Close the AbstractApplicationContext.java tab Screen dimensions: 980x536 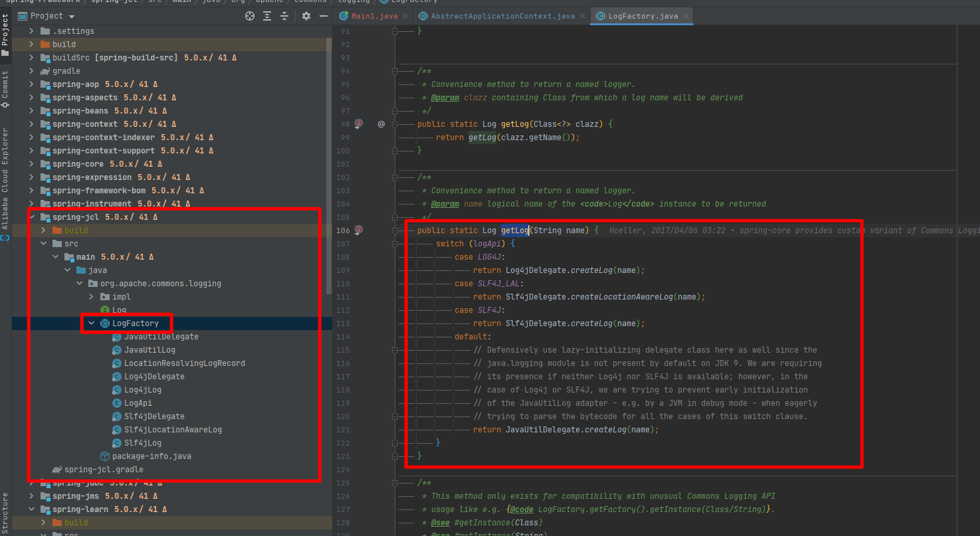[x=582, y=16]
